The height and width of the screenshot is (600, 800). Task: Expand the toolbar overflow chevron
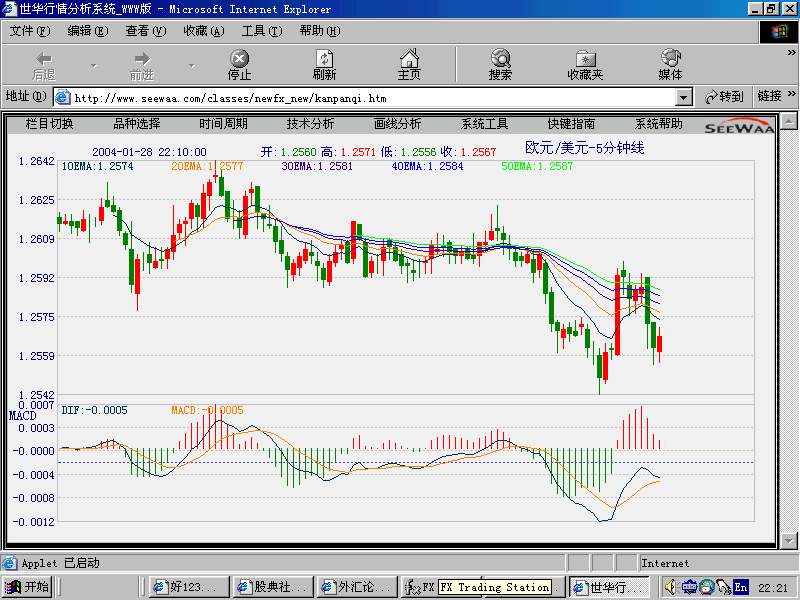click(x=791, y=53)
